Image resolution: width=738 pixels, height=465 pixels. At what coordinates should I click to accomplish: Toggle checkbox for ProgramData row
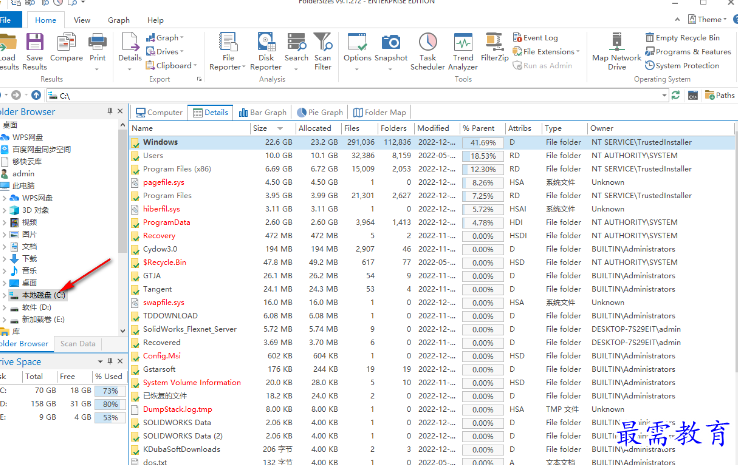(136, 223)
